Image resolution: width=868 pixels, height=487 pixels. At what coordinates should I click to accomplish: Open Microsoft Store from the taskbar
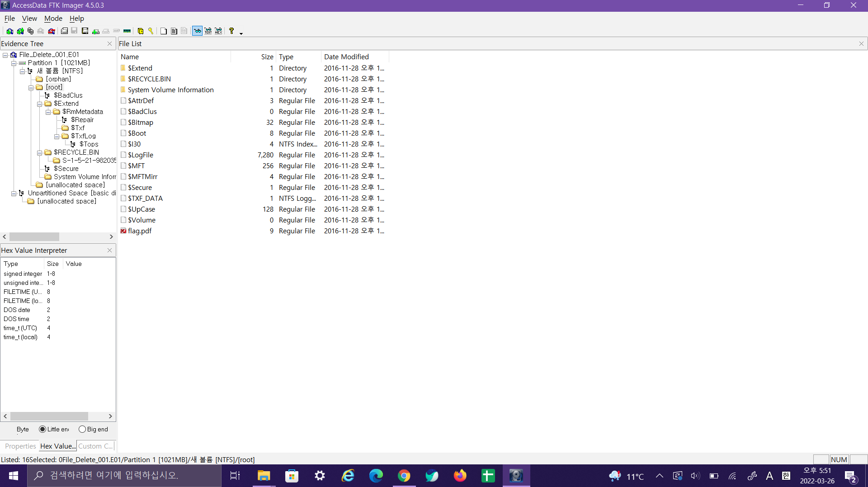click(x=292, y=476)
